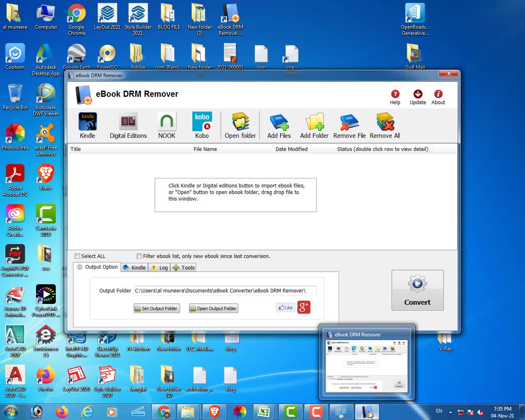Open AnyMP4 PDF Converter desktop shortcut

click(15, 261)
